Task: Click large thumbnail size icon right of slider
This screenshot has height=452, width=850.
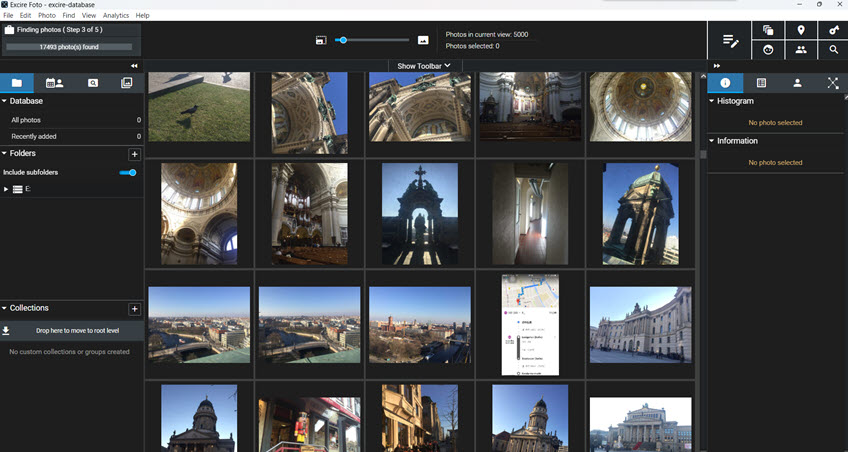Action: coord(423,40)
